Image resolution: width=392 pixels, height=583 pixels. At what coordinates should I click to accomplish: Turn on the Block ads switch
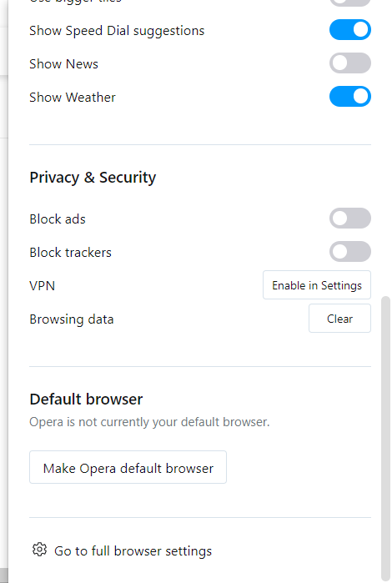coord(350,219)
